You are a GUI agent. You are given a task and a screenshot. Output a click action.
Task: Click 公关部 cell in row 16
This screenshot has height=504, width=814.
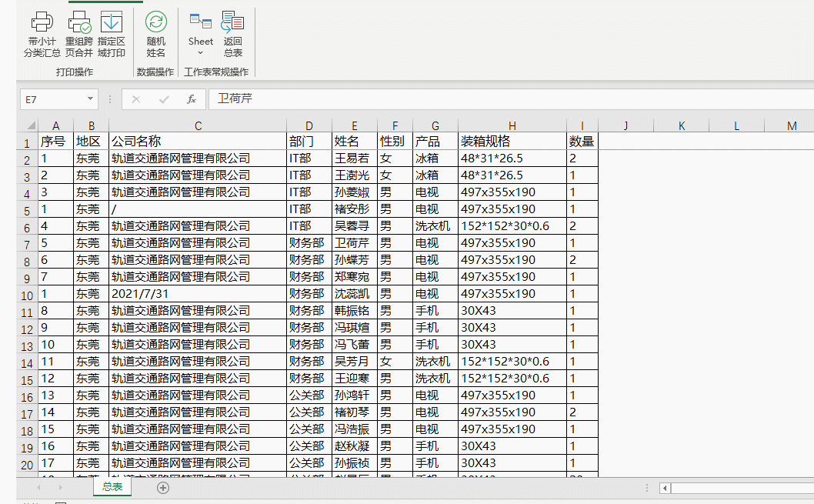[309, 395]
